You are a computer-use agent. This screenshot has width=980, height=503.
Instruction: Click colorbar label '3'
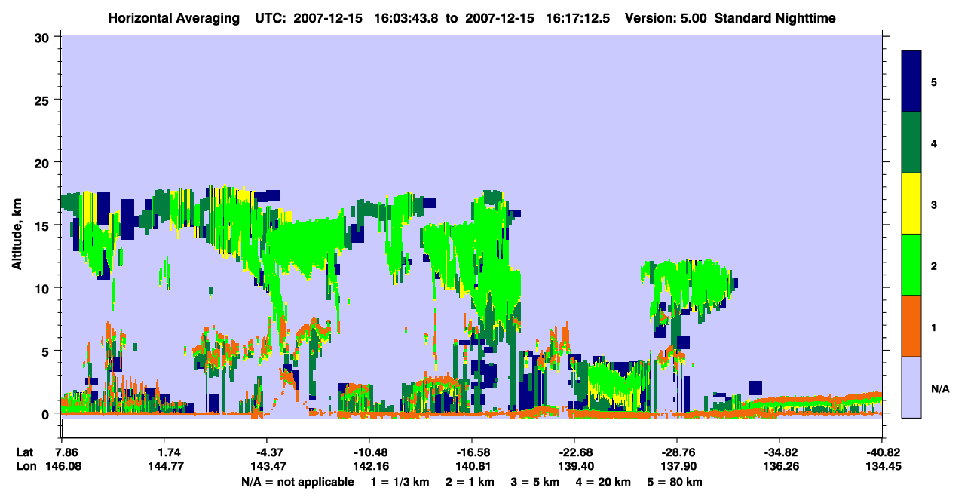(934, 204)
